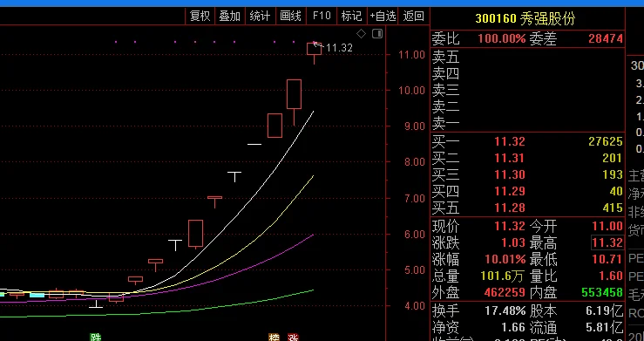Click the 委比 100.00% value
Image resolution: width=644 pixels, height=341 pixels.
[501, 39]
